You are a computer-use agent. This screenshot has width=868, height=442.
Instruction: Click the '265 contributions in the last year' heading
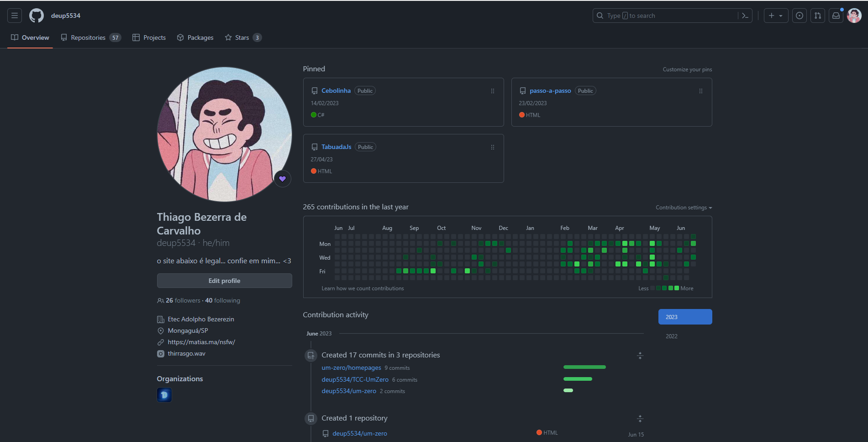tap(356, 207)
